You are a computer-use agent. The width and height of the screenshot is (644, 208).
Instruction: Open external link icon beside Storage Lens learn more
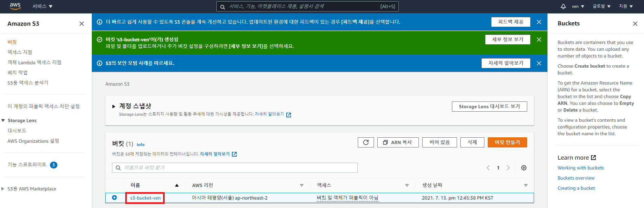point(289,115)
